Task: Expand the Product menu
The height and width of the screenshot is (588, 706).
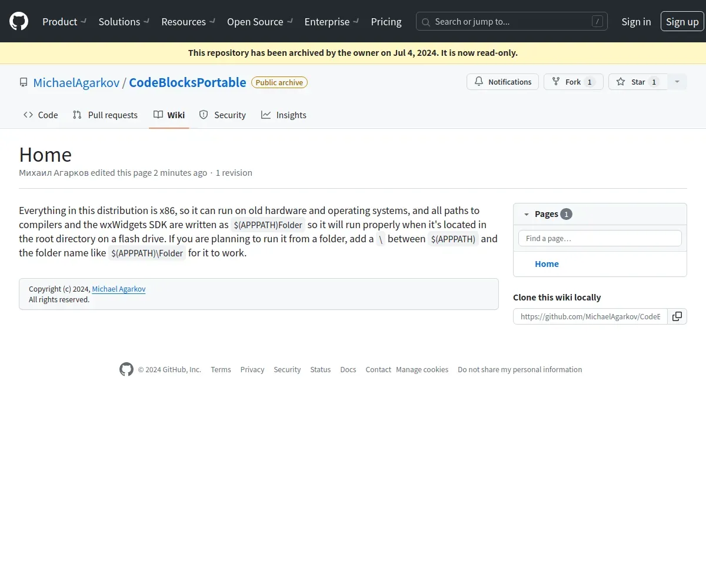Action: tap(65, 22)
